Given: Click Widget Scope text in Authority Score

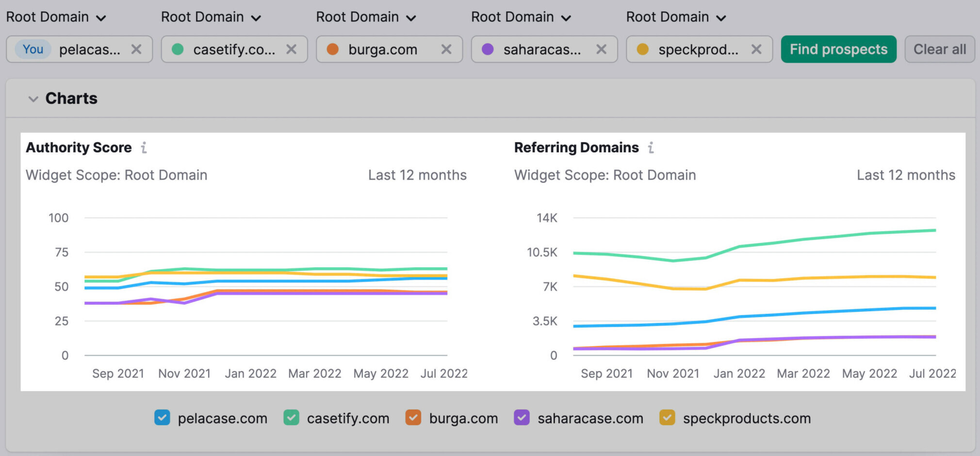Looking at the screenshot, I should pos(116,175).
